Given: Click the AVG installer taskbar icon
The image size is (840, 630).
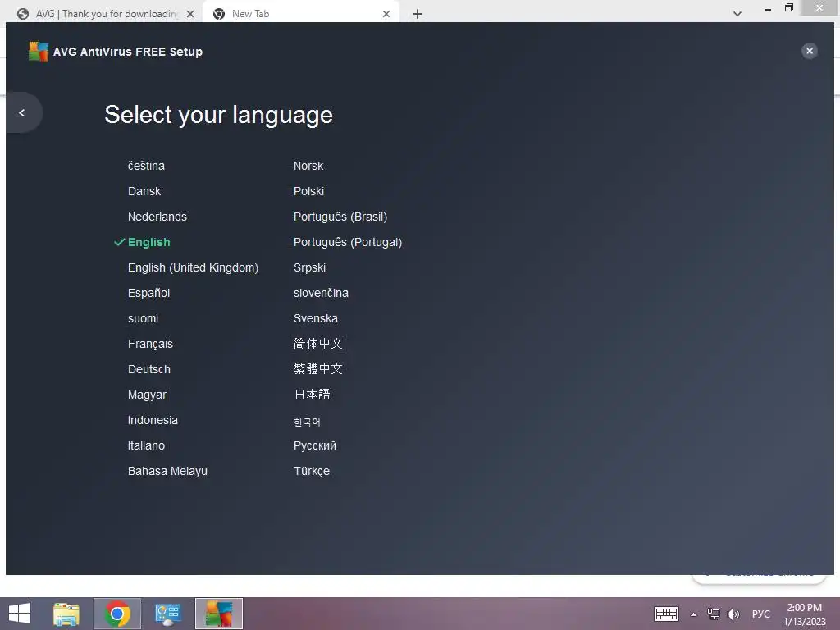Looking at the screenshot, I should 218,614.
